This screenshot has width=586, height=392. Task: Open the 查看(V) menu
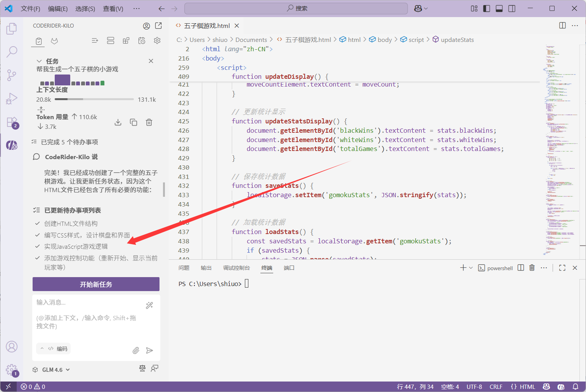click(x=113, y=9)
